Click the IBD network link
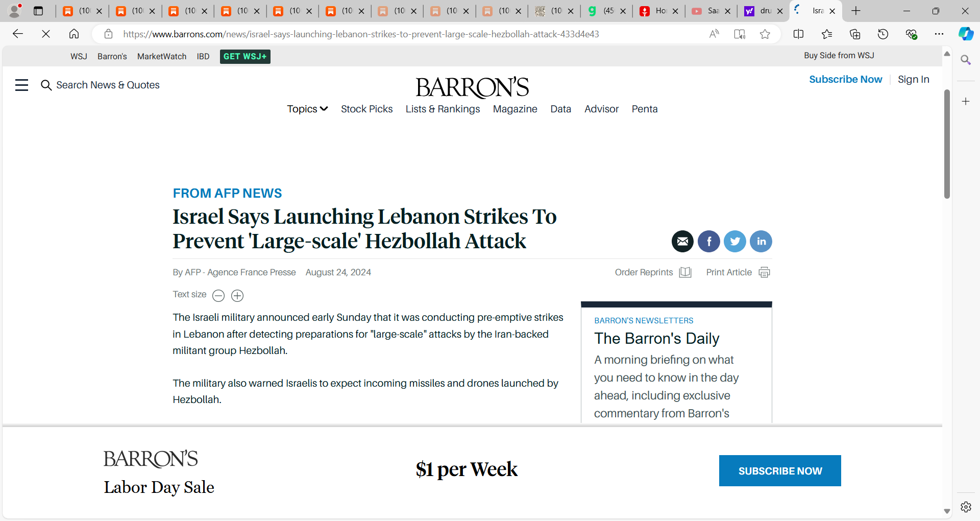The image size is (980, 521). [203, 56]
